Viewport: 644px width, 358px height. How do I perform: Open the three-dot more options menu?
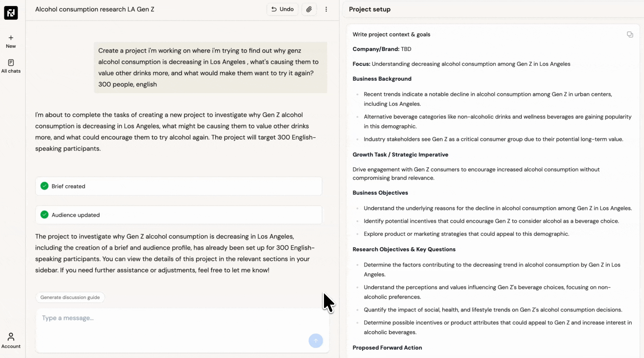click(x=326, y=9)
